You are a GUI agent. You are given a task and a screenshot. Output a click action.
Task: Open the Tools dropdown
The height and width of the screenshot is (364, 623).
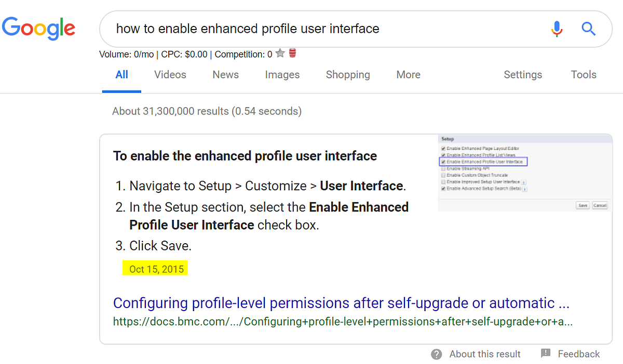click(x=583, y=75)
